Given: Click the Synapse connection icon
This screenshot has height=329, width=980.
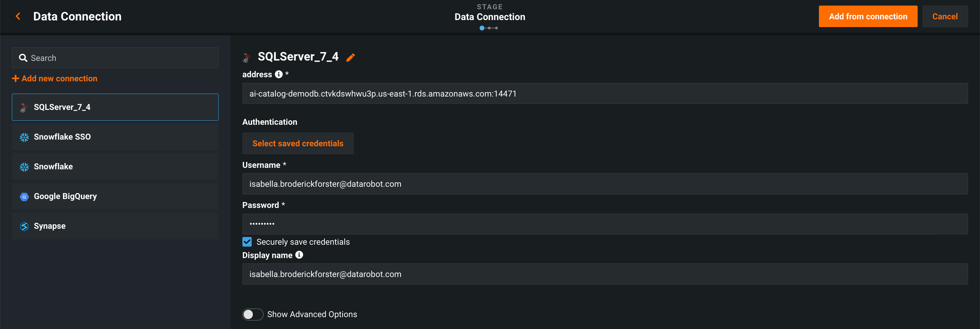Looking at the screenshot, I should pyautogui.click(x=24, y=226).
